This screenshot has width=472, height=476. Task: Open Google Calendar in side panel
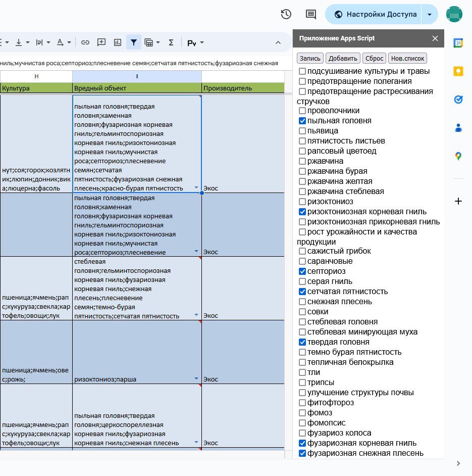[458, 43]
